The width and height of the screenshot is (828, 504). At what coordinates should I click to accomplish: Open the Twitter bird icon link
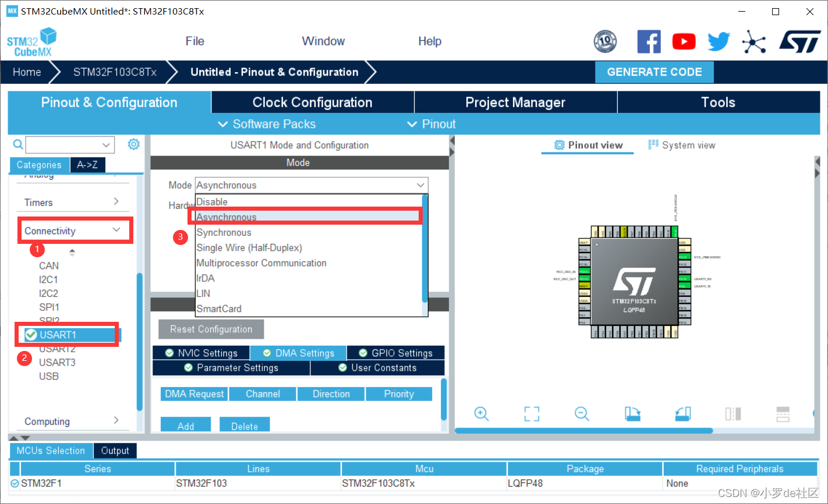[x=719, y=42]
